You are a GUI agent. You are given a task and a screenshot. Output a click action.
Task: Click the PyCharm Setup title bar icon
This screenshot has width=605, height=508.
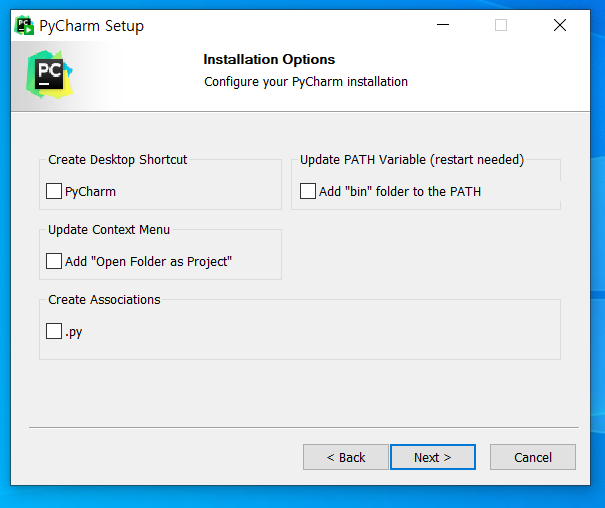pos(24,25)
